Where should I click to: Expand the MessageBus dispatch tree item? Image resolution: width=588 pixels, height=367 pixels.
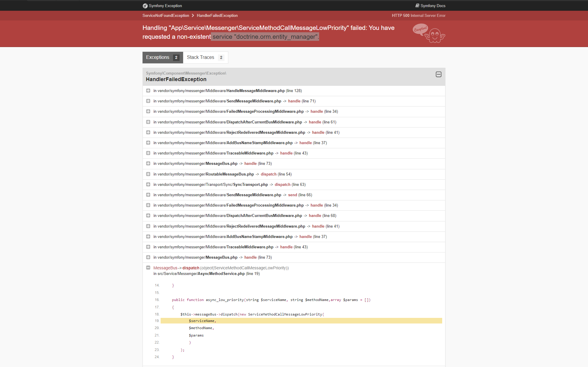(x=148, y=268)
